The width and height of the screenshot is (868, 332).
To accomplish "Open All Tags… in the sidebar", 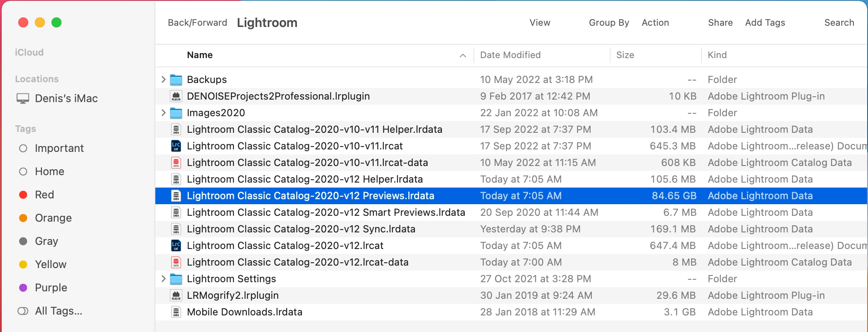I will (59, 311).
